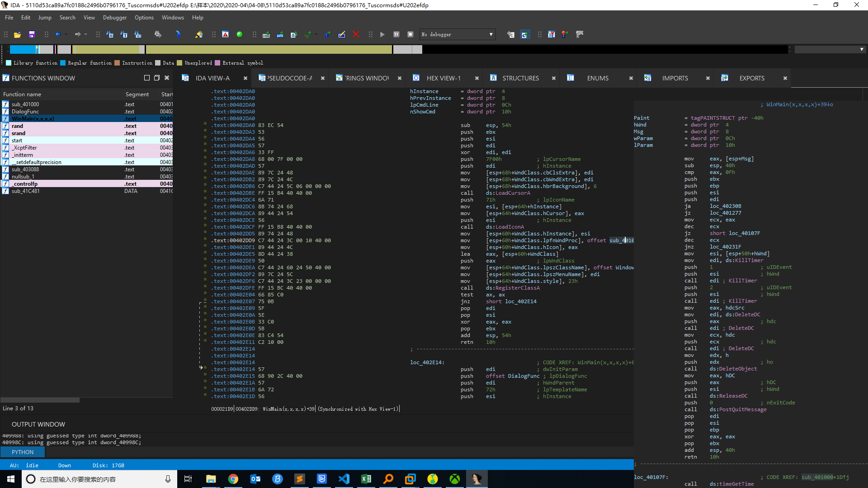Terminate the process with the stop button
Viewport: 868px width, 488px height.
(410, 34)
